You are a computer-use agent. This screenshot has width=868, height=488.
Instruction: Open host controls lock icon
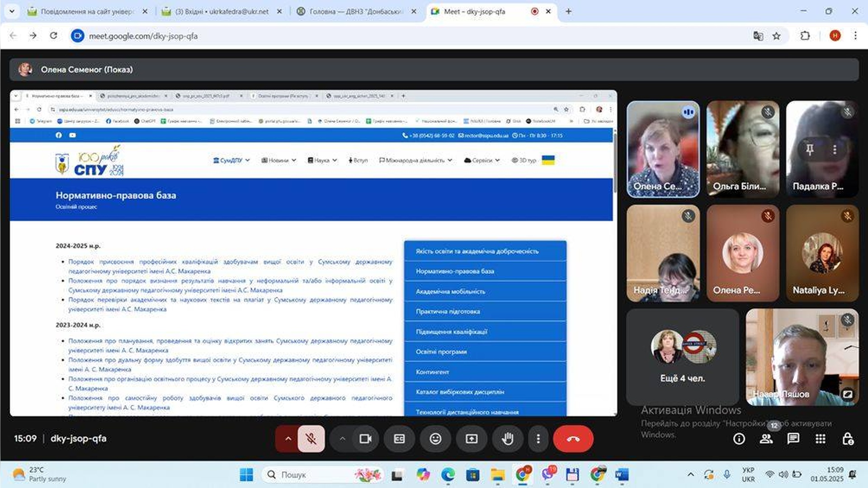[x=848, y=439]
